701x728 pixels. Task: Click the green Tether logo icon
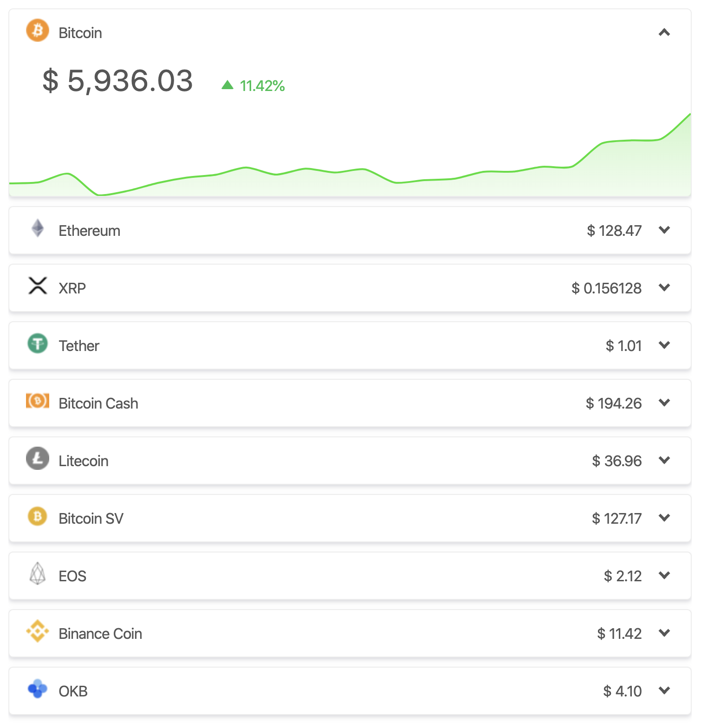[x=38, y=344]
